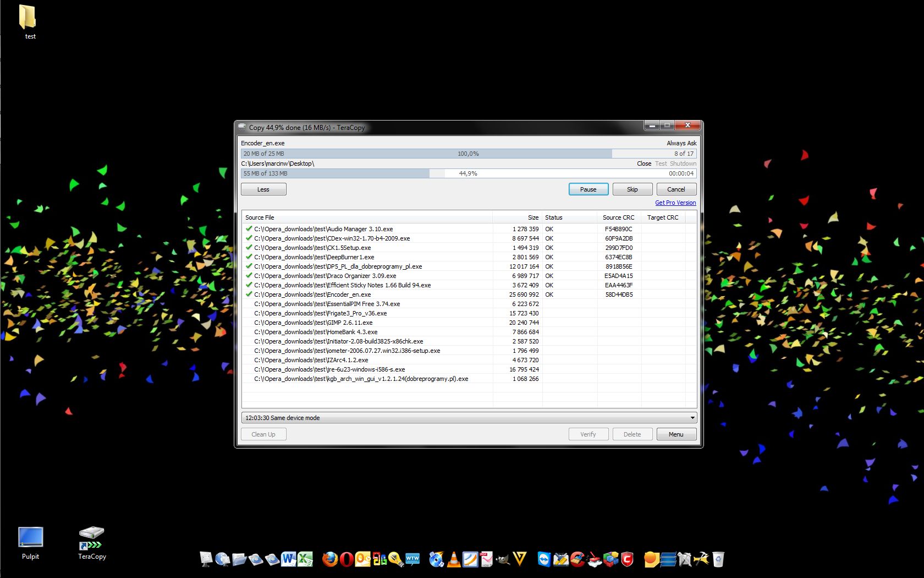The width and height of the screenshot is (924, 578).
Task: Open the yellow V icon in dock
Action: click(520, 559)
